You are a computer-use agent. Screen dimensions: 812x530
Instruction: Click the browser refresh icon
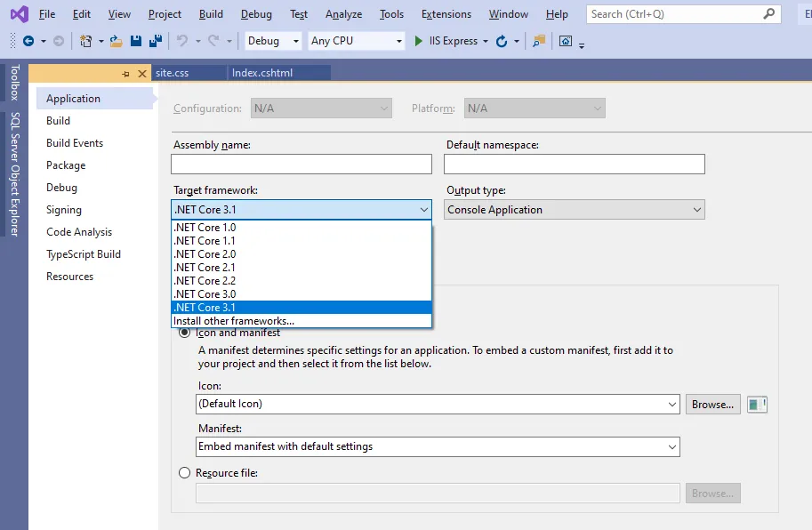502,41
